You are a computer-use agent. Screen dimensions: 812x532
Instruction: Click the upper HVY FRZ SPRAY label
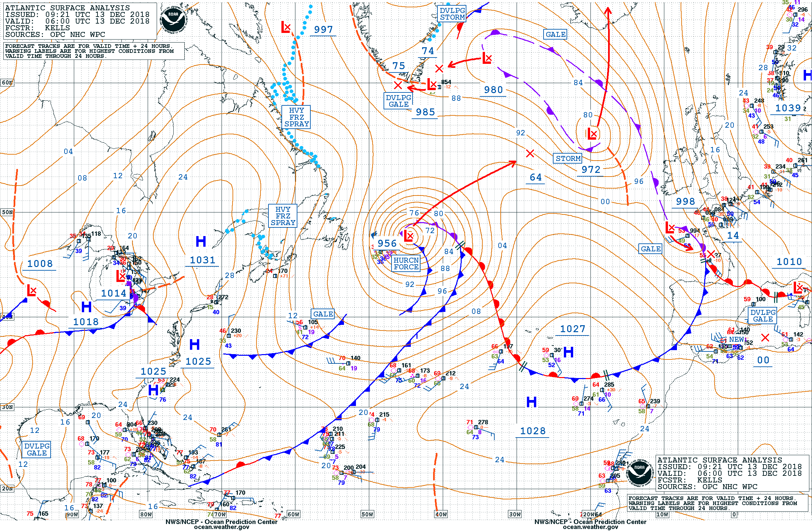coord(296,117)
